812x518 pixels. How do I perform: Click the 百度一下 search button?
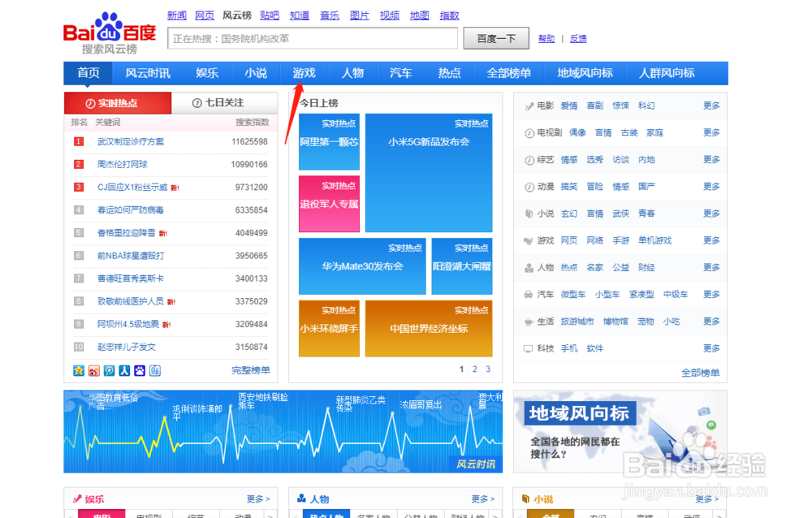point(496,38)
